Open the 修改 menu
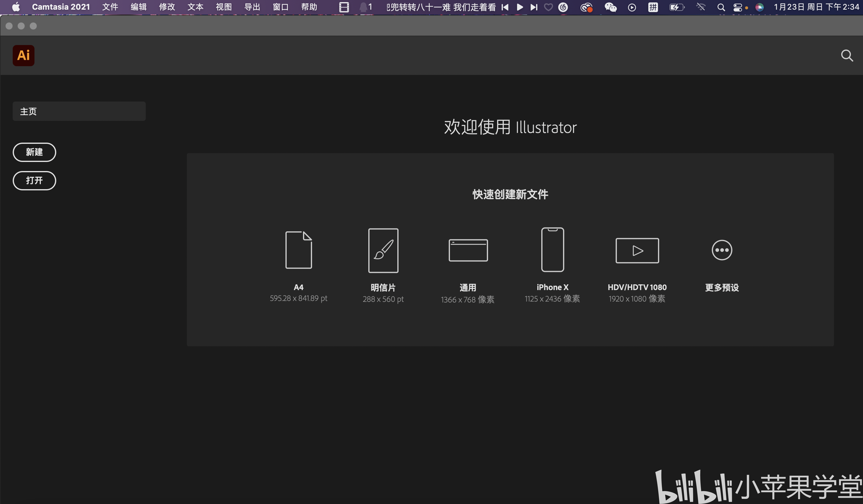 point(167,7)
